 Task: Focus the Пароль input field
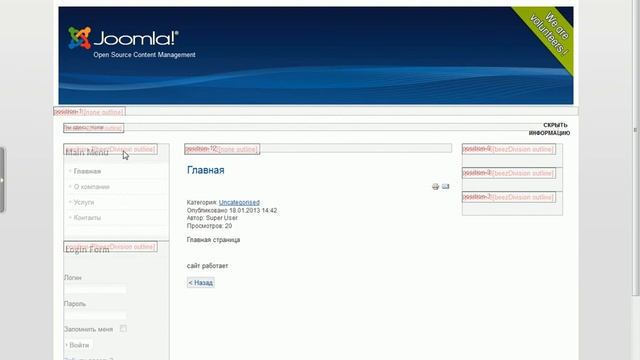95,316
